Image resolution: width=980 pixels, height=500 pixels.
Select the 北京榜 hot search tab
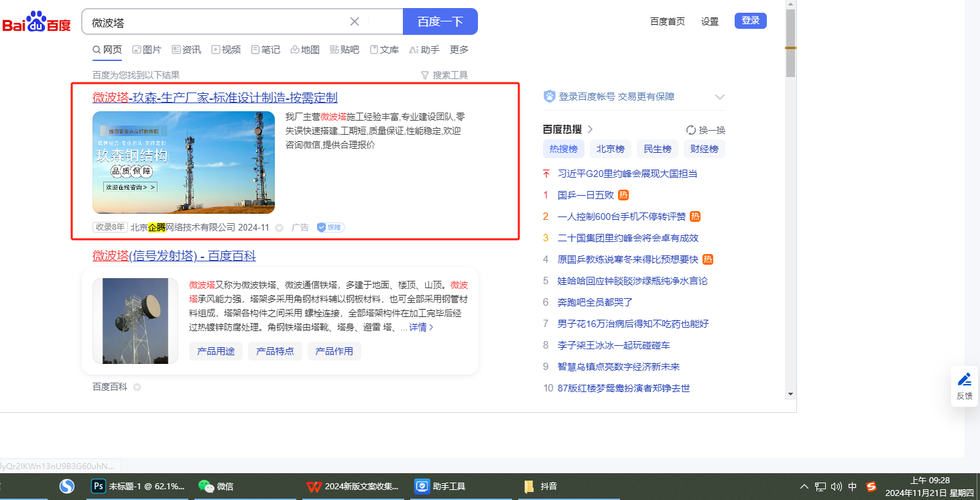pos(610,149)
